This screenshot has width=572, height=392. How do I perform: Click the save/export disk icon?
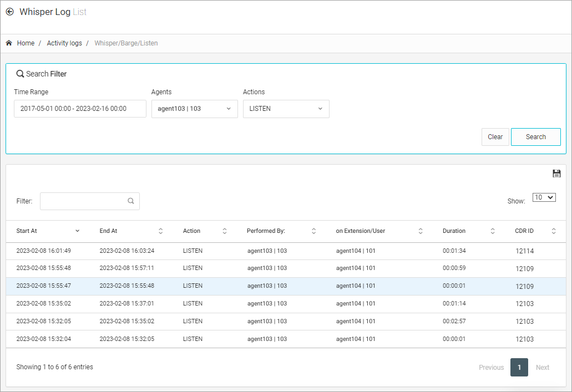(x=556, y=174)
